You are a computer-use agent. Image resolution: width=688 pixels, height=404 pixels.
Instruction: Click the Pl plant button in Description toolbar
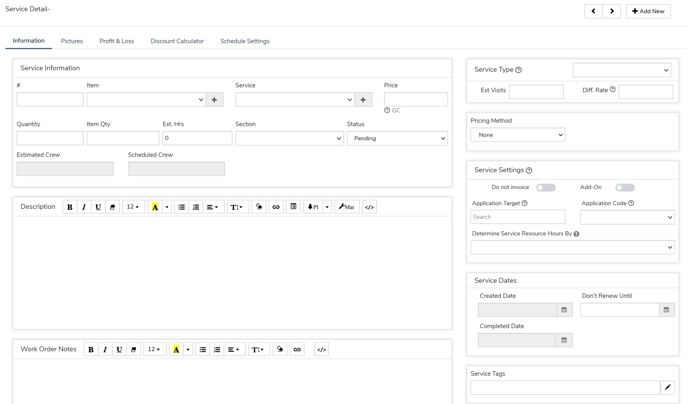point(313,207)
